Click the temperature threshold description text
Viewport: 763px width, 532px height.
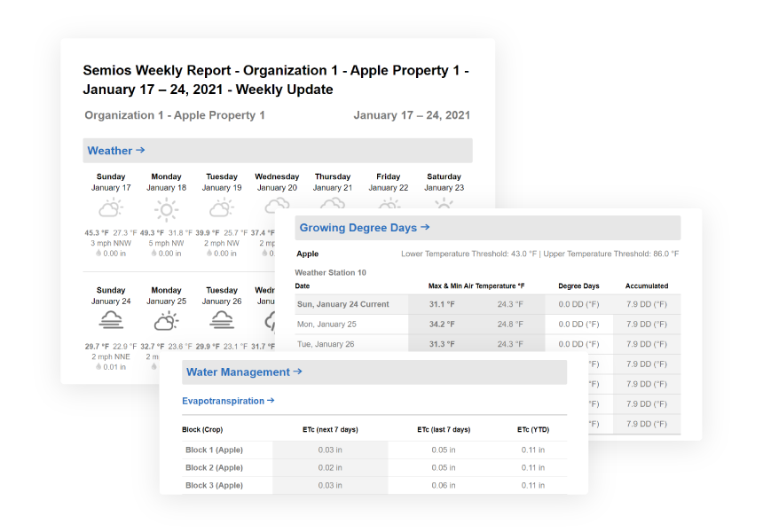539,254
